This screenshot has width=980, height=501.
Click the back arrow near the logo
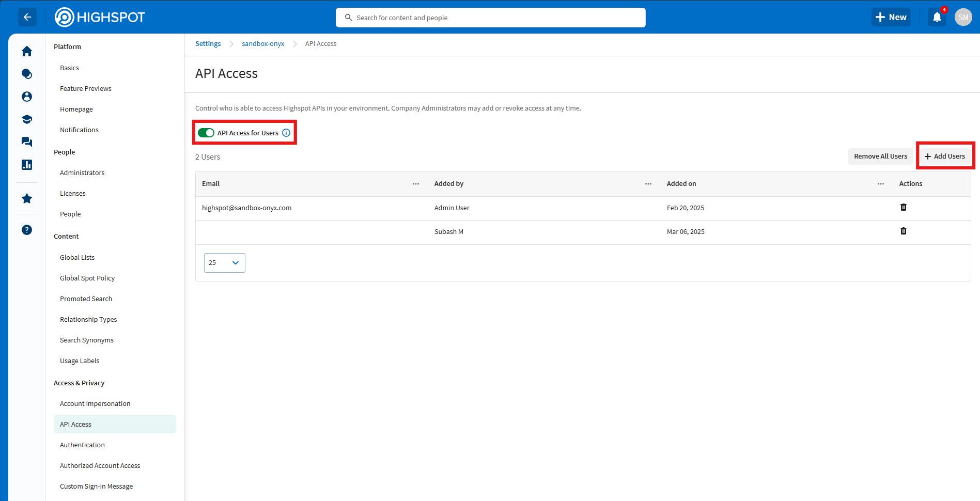[x=27, y=17]
